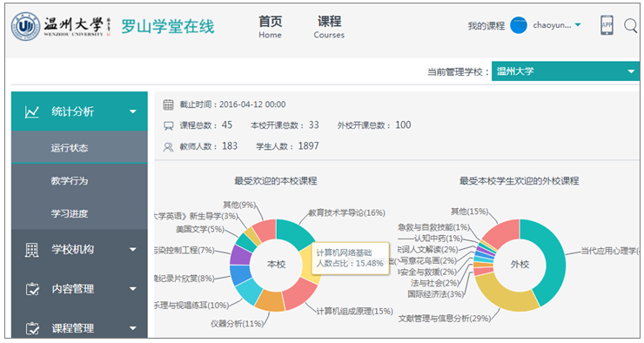
Task: Click the Wenzhou University logo
Action: pos(61,26)
